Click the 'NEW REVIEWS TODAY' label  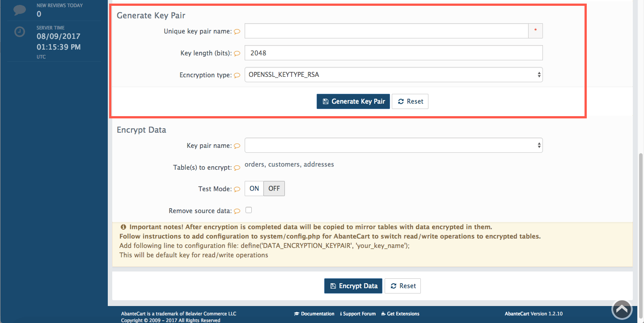(x=59, y=5)
